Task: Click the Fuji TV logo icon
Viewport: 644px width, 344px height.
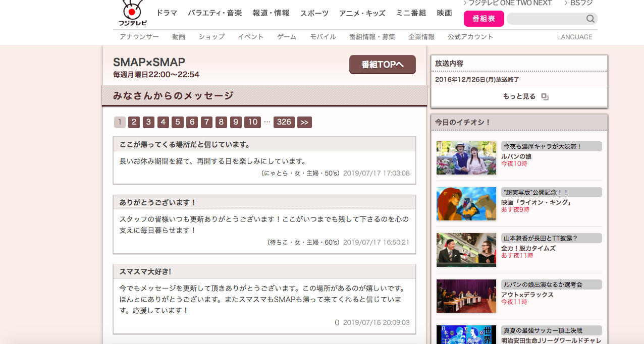Action: coord(132,13)
